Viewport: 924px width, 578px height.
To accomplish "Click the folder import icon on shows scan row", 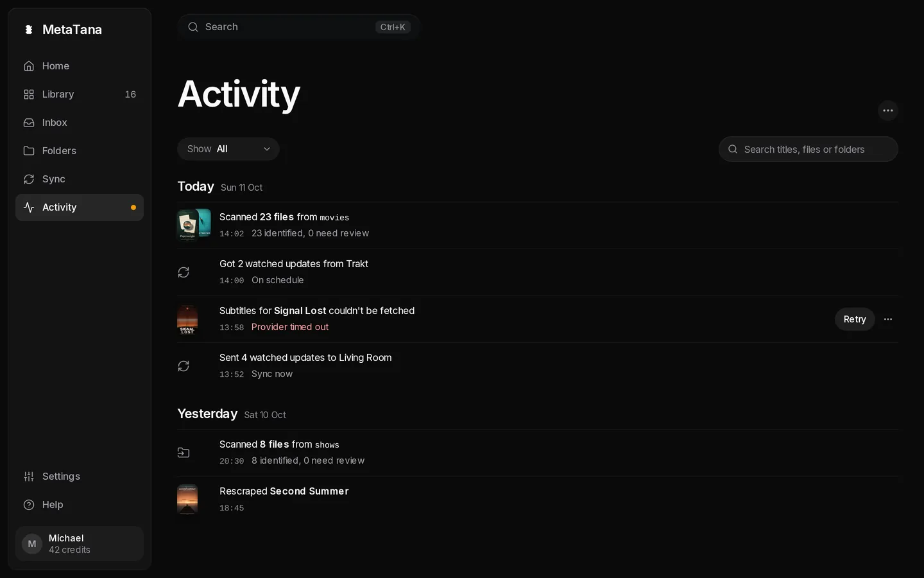I will (184, 453).
